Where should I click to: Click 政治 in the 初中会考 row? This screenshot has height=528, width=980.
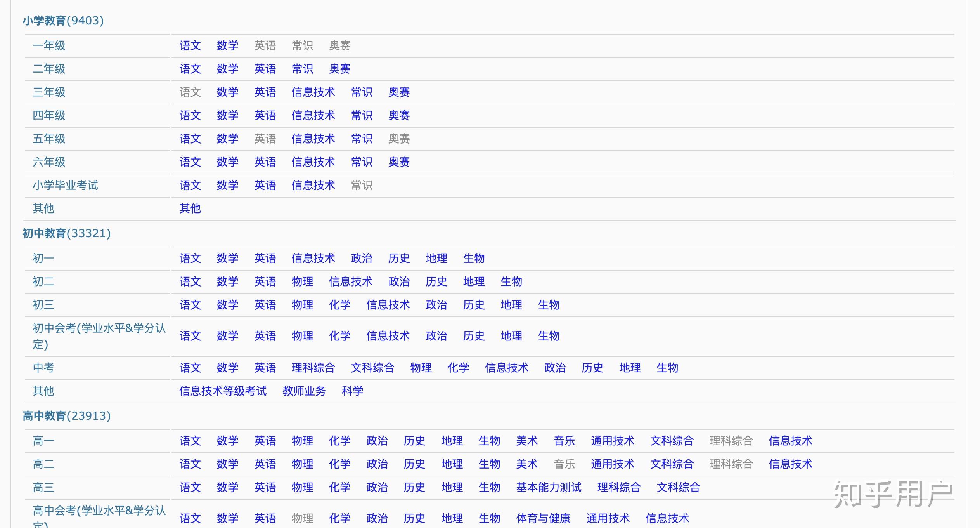click(436, 336)
